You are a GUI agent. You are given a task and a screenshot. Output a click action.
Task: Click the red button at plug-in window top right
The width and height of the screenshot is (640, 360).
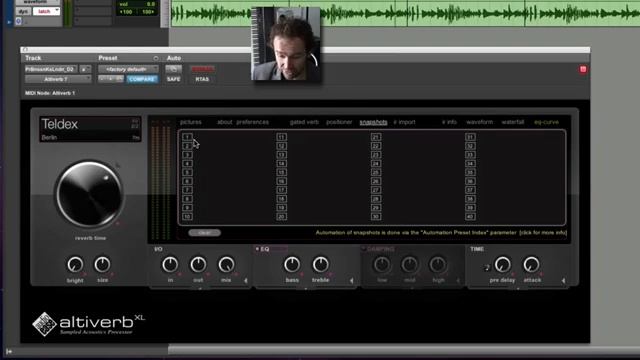coord(583,69)
